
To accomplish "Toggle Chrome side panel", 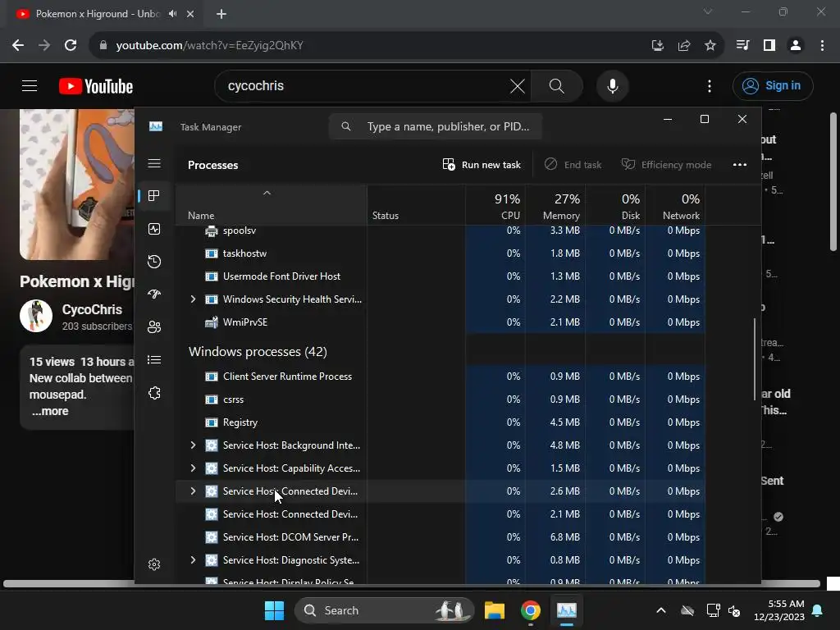I will [x=769, y=46].
